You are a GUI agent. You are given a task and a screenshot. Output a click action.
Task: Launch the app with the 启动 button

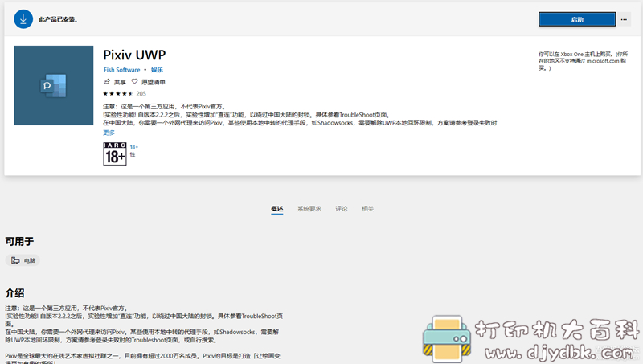(577, 19)
